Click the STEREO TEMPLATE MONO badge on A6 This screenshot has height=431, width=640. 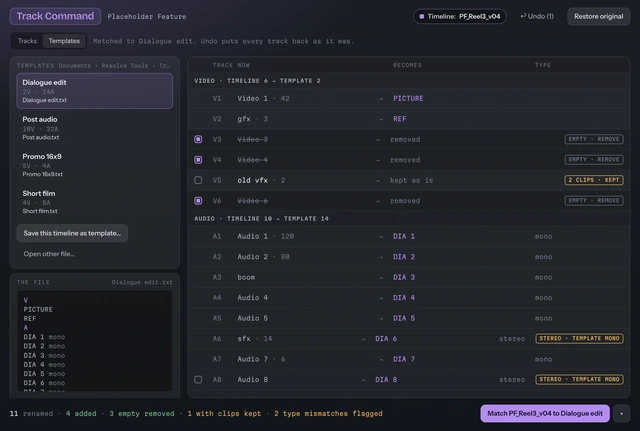pyautogui.click(x=579, y=338)
